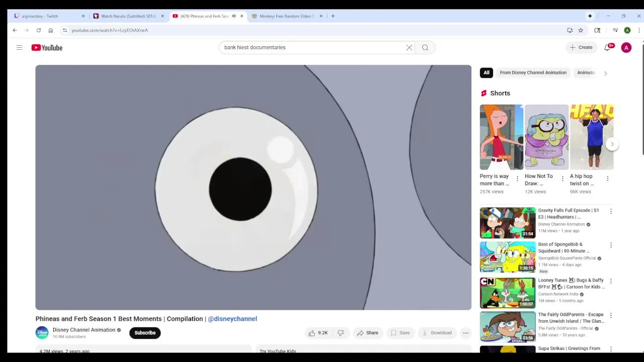The height and width of the screenshot is (362, 644).
Task: Open the YouTube notifications bell
Action: 608,47
